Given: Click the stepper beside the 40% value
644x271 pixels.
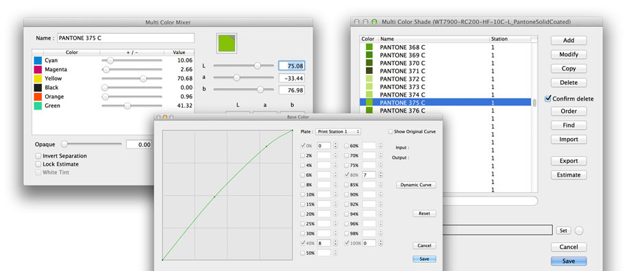Looking at the screenshot, I should tap(336, 243).
